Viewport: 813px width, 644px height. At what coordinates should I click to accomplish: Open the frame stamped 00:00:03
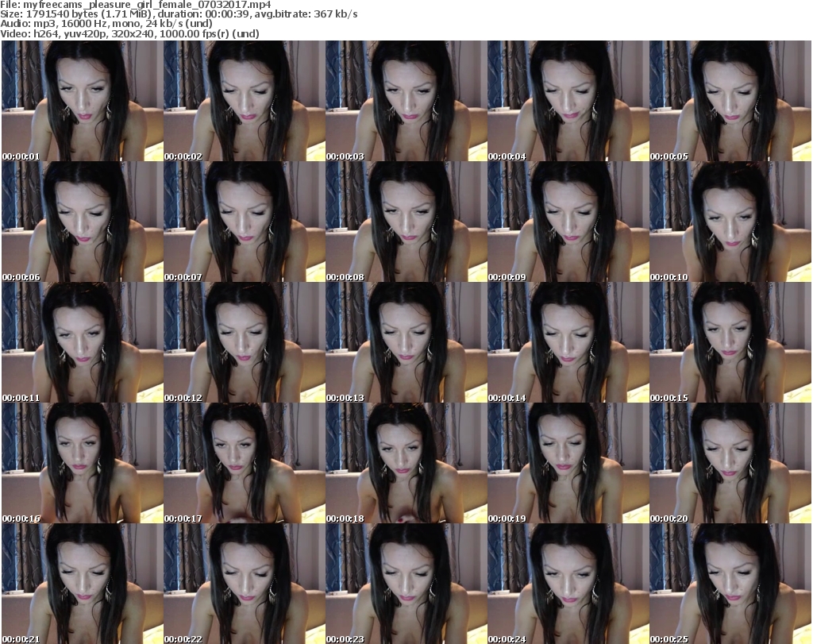coord(406,101)
